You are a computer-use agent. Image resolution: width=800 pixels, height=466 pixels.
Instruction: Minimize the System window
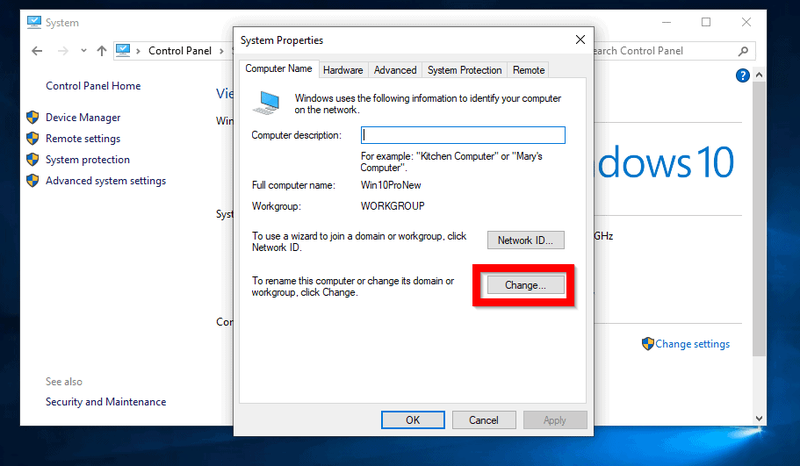click(666, 22)
